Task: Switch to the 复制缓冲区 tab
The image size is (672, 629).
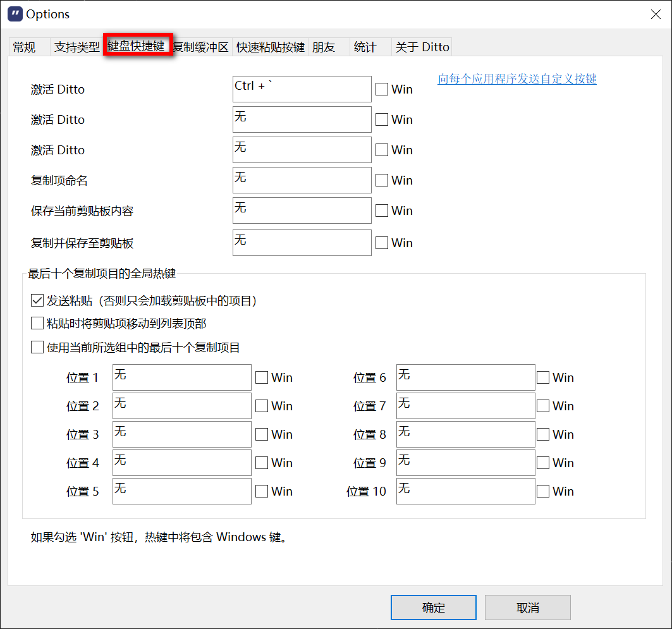Action: point(202,47)
